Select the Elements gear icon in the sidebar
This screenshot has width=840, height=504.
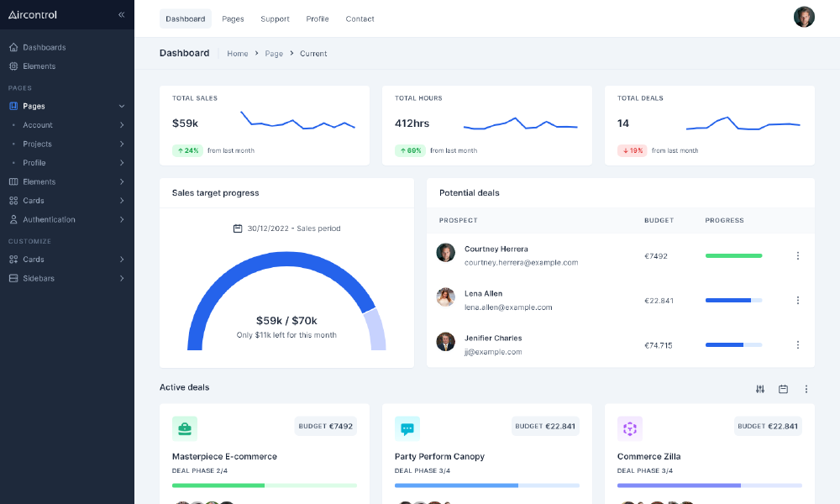[x=12, y=66]
